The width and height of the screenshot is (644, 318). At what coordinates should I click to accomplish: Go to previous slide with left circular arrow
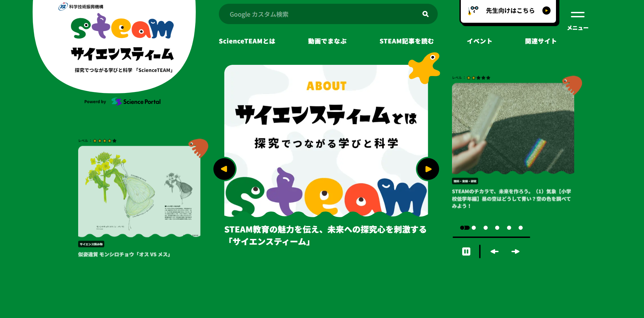click(x=225, y=169)
